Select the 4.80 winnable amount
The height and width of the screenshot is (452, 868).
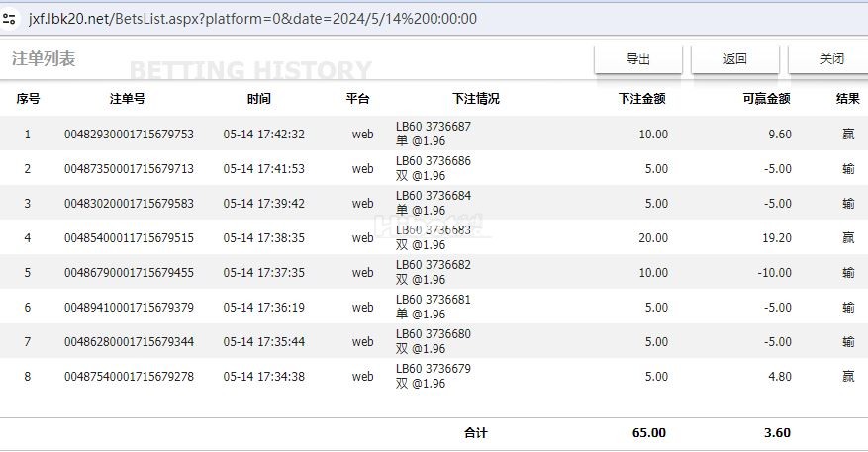coord(780,376)
